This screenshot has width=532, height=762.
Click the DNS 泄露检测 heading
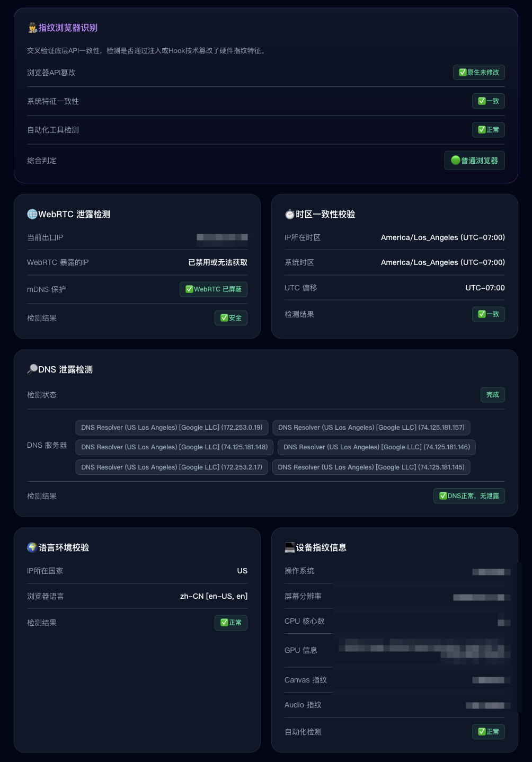point(65,369)
